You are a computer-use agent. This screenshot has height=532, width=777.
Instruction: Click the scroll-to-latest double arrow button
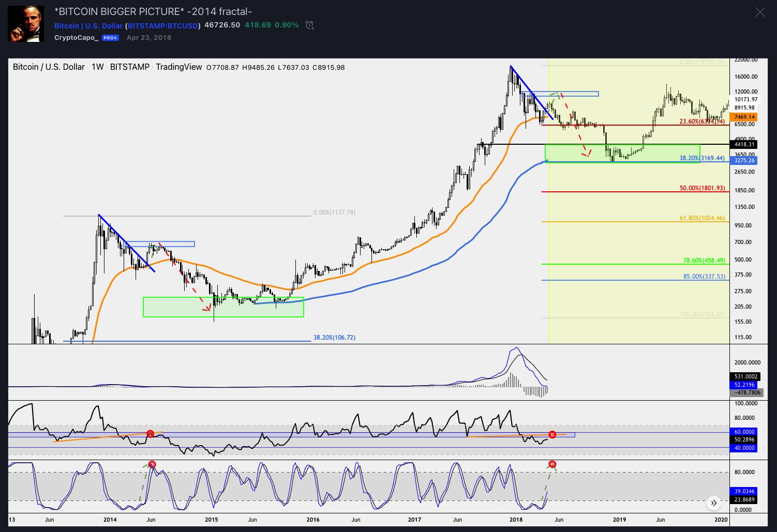click(714, 503)
